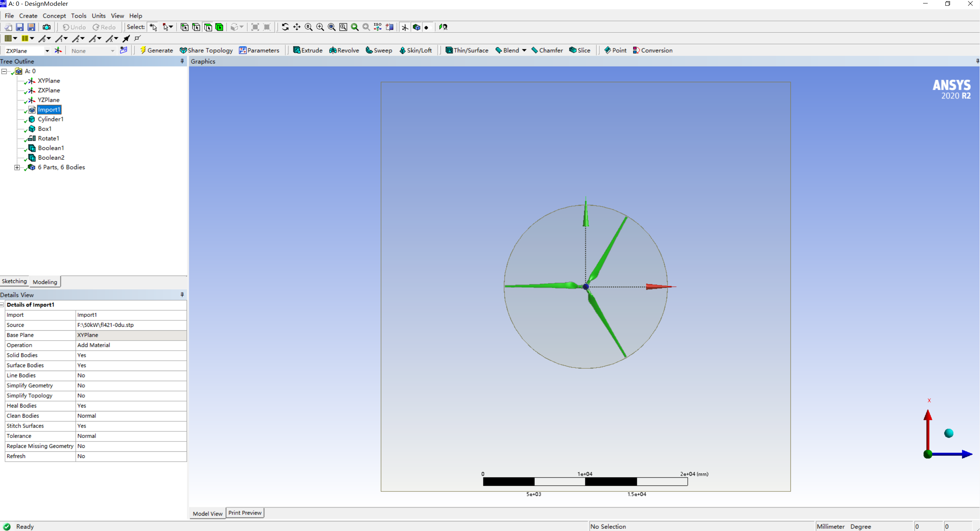Open the Tools menu
The height and width of the screenshot is (531, 980).
click(78, 16)
